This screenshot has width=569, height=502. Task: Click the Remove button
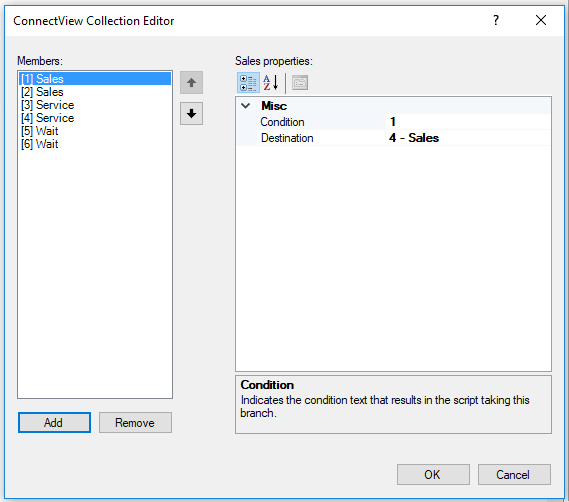[x=135, y=423]
